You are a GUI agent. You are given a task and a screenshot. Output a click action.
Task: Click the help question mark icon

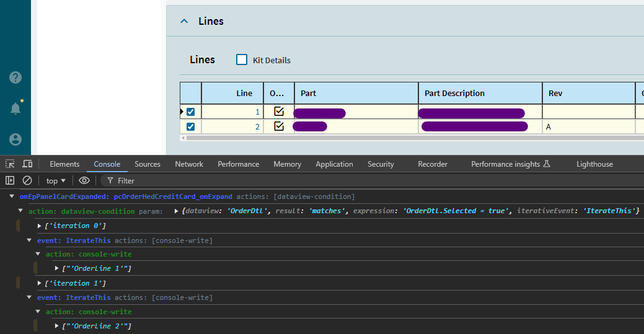pyautogui.click(x=15, y=77)
